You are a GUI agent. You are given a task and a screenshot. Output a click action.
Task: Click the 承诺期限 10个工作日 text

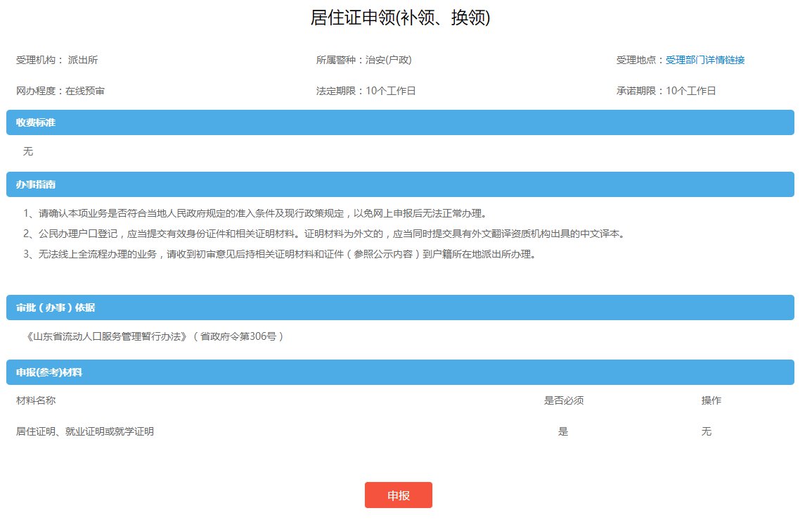[666, 91]
